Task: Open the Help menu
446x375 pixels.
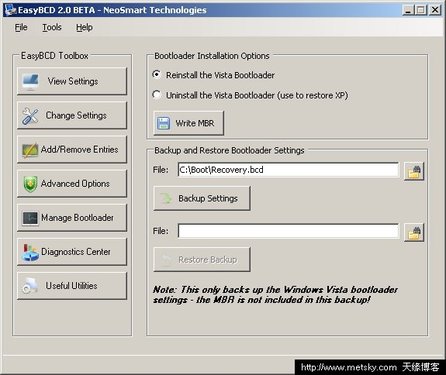Action: click(x=84, y=27)
